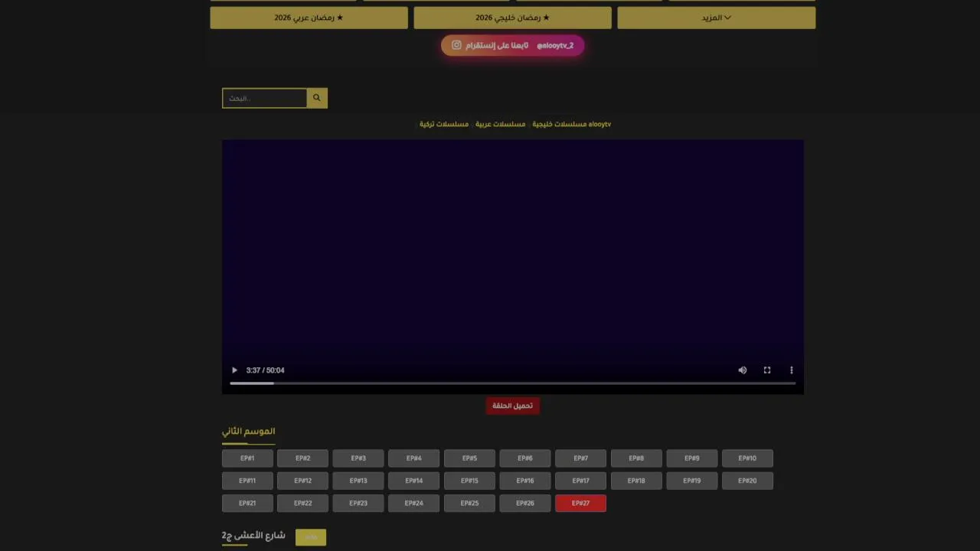Select episode EP#16
980x551 pixels.
tap(525, 481)
